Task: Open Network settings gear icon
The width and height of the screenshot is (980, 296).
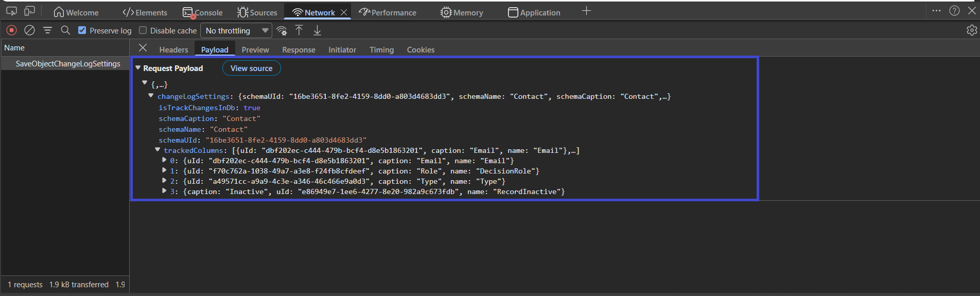Action: pyautogui.click(x=971, y=30)
